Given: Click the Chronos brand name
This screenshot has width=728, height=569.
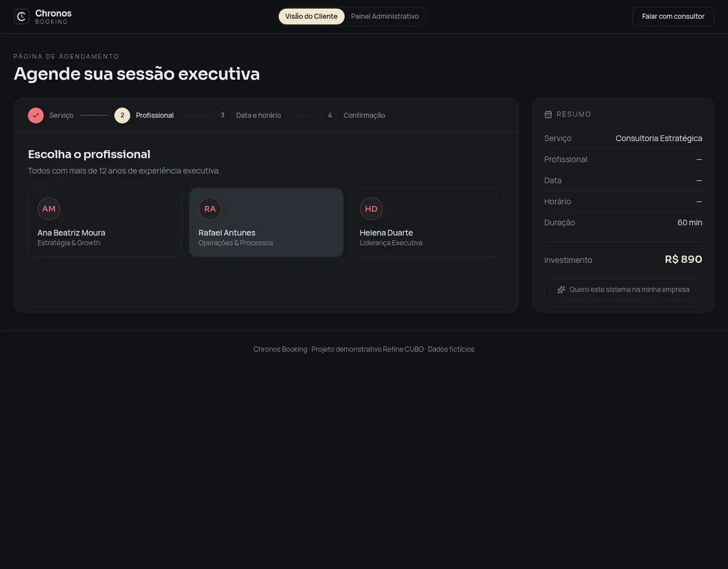Looking at the screenshot, I should [53, 13].
